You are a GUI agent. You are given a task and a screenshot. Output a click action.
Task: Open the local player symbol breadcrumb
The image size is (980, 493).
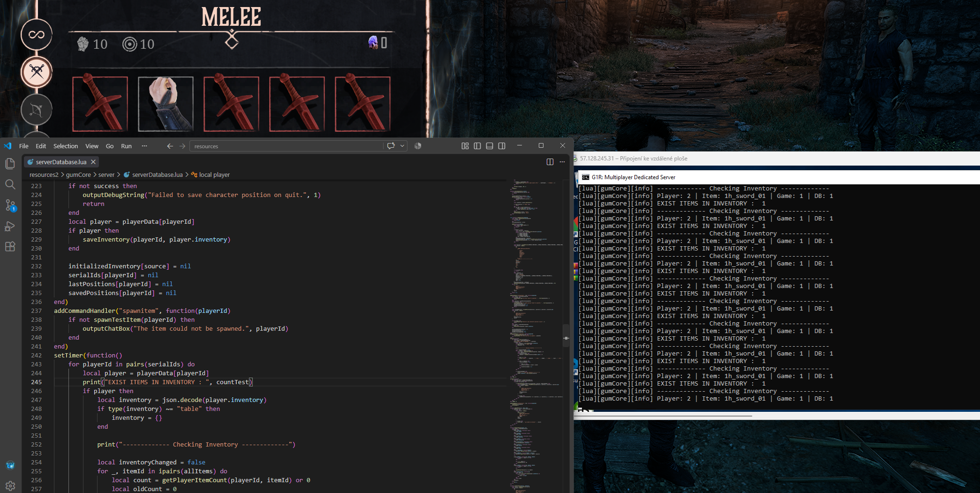coord(214,174)
